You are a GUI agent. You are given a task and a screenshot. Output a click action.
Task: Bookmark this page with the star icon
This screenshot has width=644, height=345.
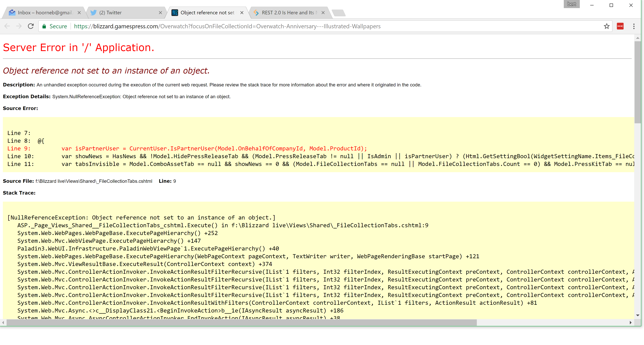click(607, 26)
